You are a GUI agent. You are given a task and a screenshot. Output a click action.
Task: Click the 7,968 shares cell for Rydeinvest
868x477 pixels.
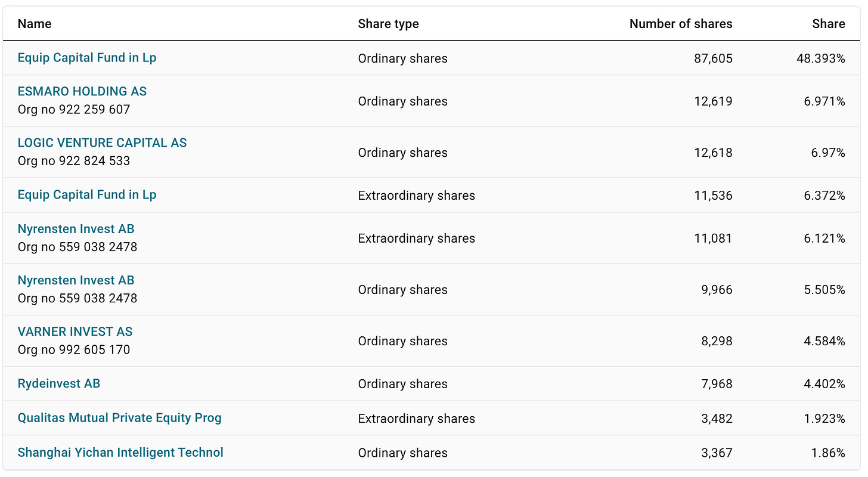click(x=717, y=384)
